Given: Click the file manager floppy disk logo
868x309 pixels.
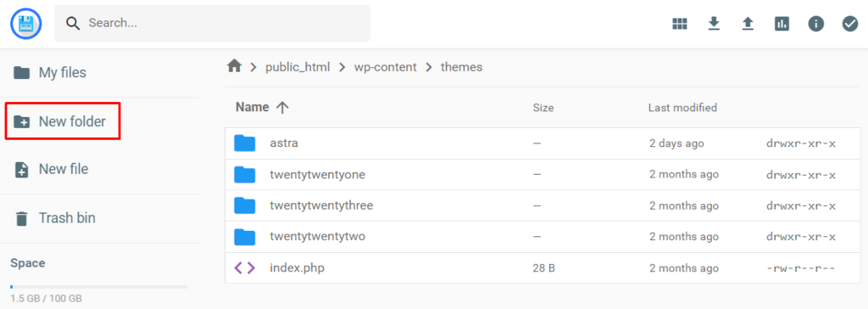Looking at the screenshot, I should [26, 24].
